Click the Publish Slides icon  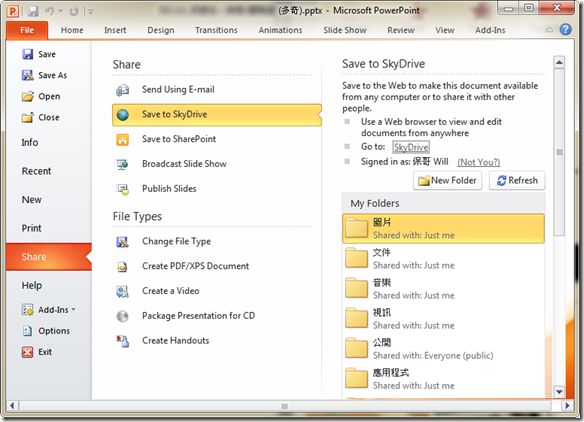pos(123,189)
